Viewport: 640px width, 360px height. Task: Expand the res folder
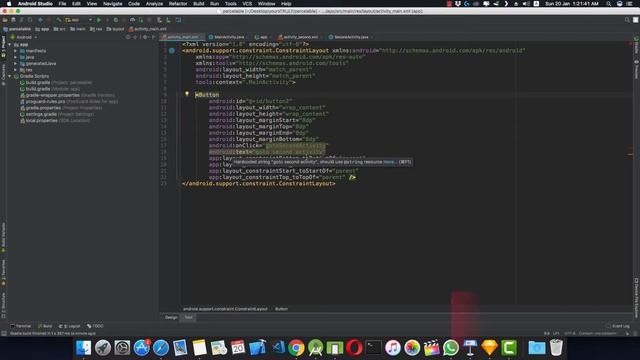pyautogui.click(x=16, y=70)
